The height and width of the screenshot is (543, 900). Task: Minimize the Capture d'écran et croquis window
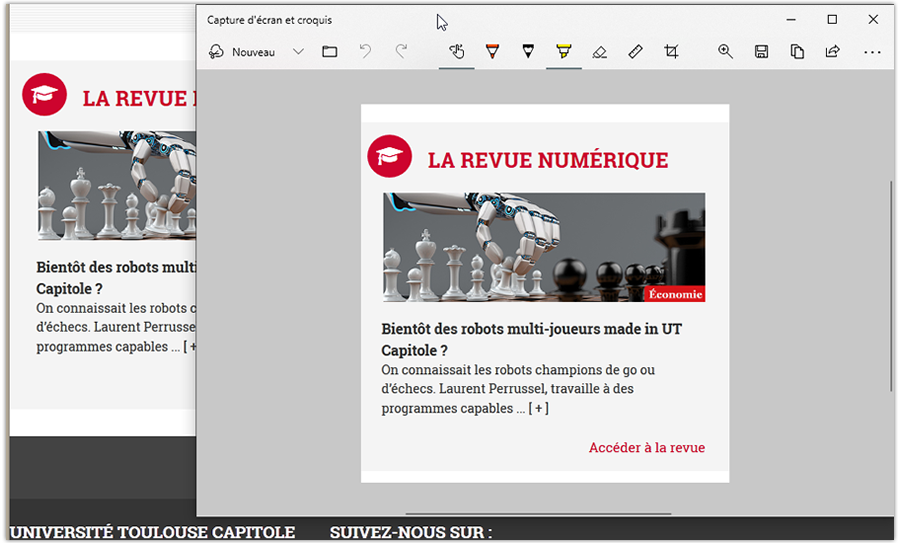pyautogui.click(x=791, y=20)
